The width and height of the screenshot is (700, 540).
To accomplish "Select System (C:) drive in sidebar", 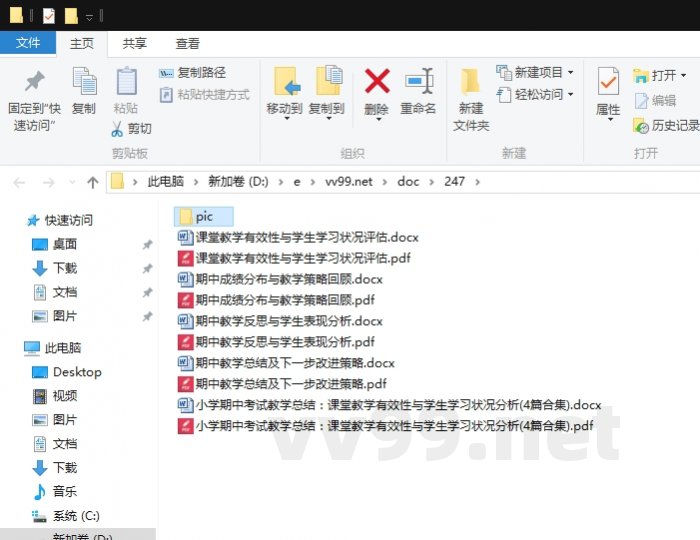I will tap(66, 516).
